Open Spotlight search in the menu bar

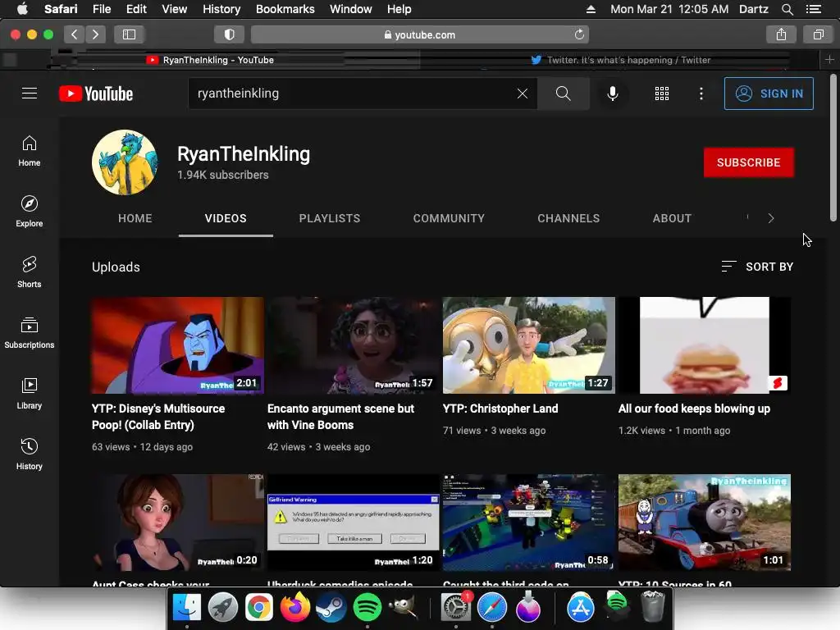coord(787,9)
